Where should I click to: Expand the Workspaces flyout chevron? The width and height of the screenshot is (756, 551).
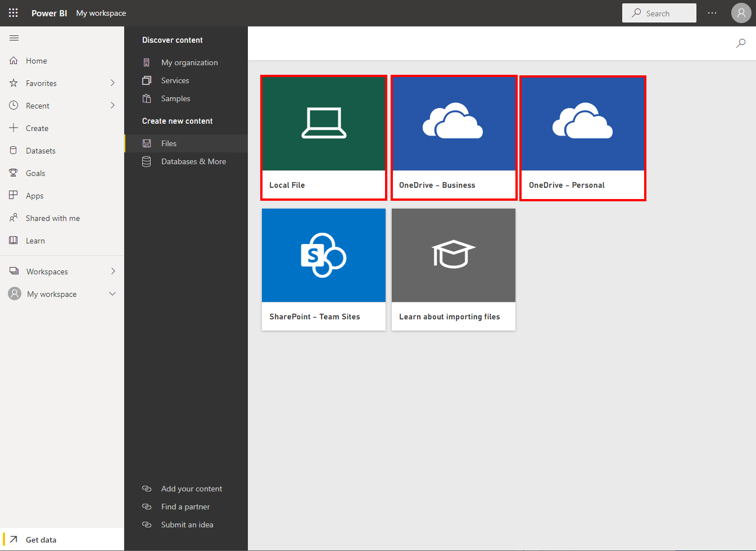point(112,272)
